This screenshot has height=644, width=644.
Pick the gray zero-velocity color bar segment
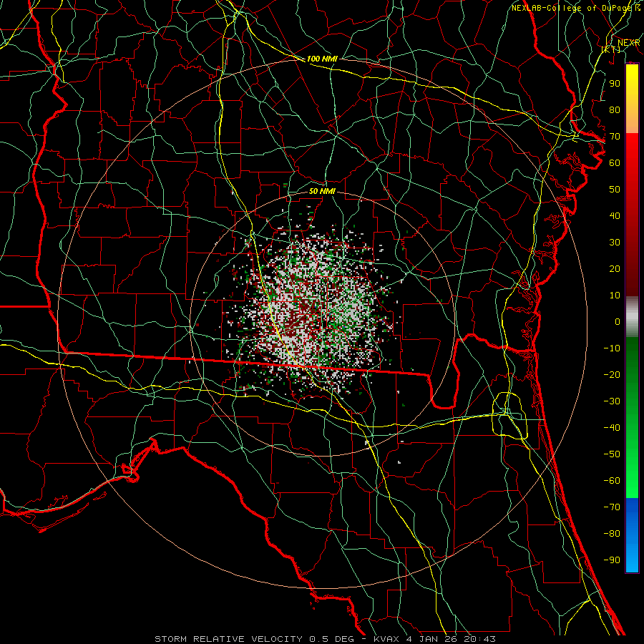[x=632, y=317]
